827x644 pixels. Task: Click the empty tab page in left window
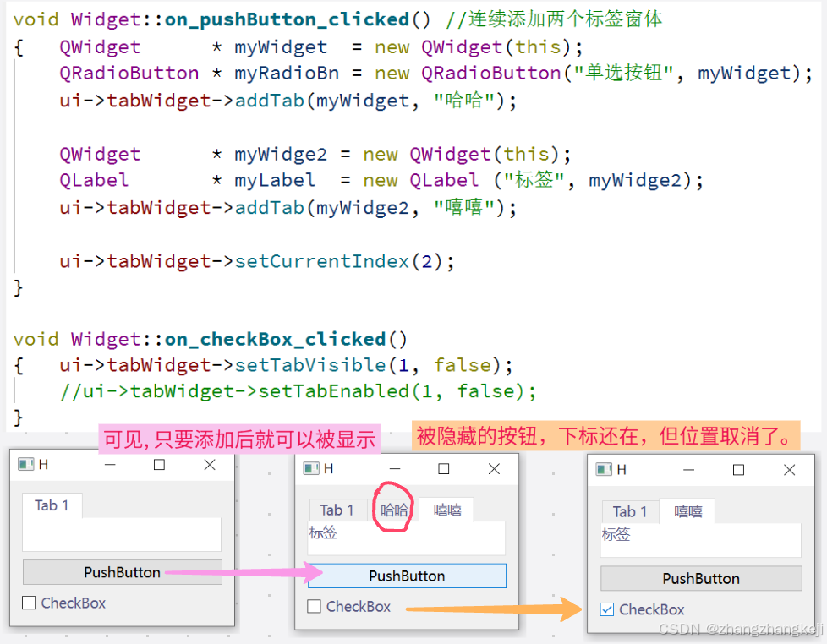coord(122,534)
